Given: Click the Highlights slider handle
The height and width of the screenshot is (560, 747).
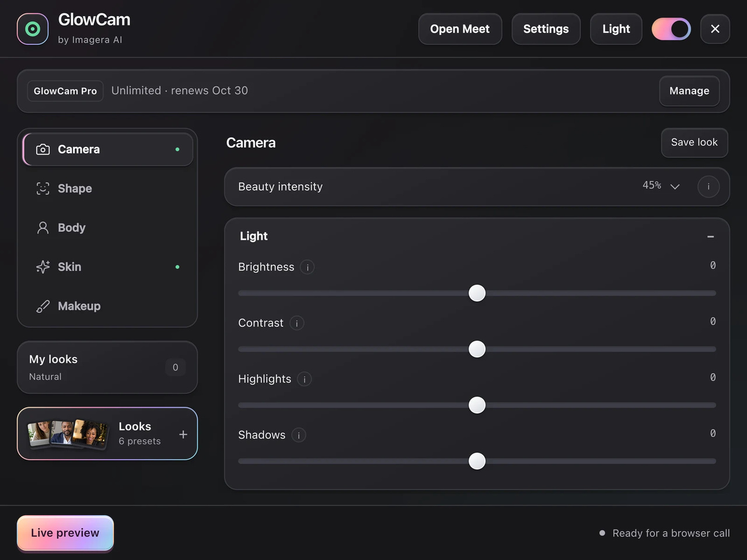Looking at the screenshot, I should (477, 405).
